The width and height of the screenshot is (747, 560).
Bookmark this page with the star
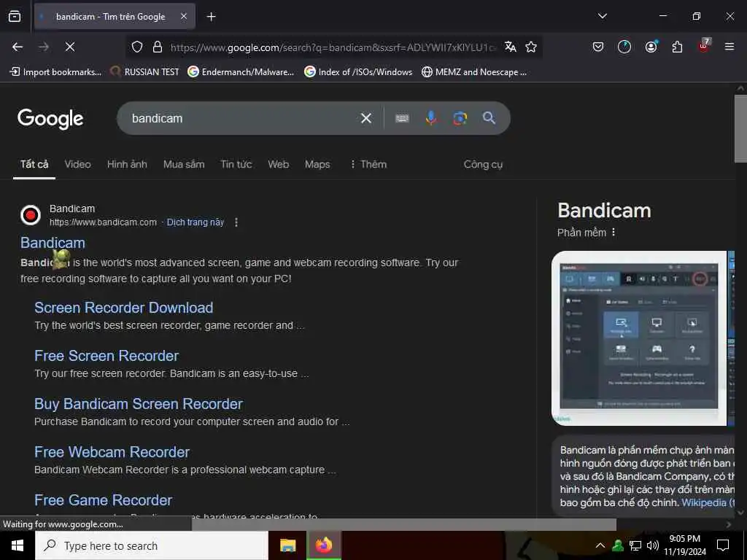click(531, 47)
